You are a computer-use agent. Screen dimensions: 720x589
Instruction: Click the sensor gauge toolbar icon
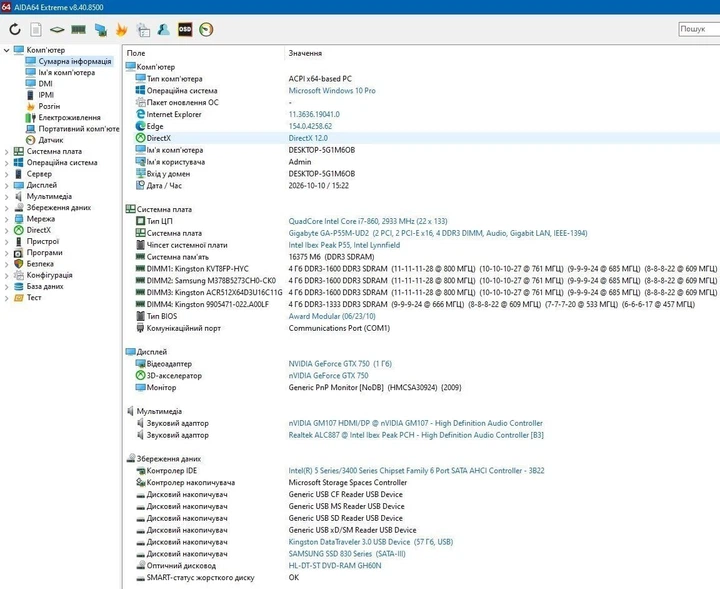coord(206,30)
